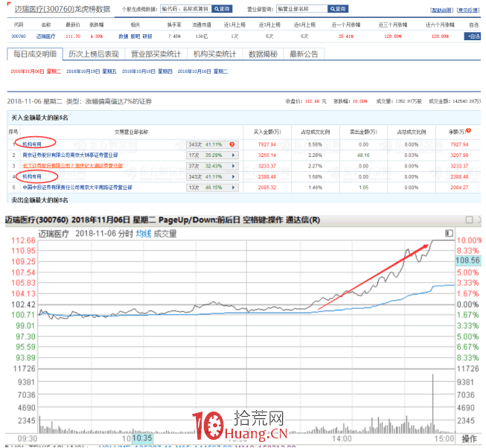Click the 买入金额(万) column header
Screen dimensions: 486x448
(x=267, y=132)
